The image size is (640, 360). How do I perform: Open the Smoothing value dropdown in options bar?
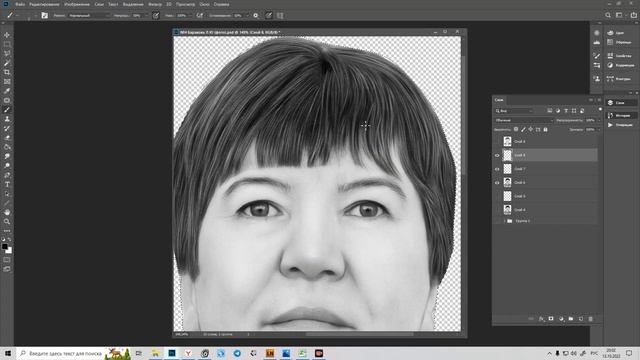[x=247, y=16]
